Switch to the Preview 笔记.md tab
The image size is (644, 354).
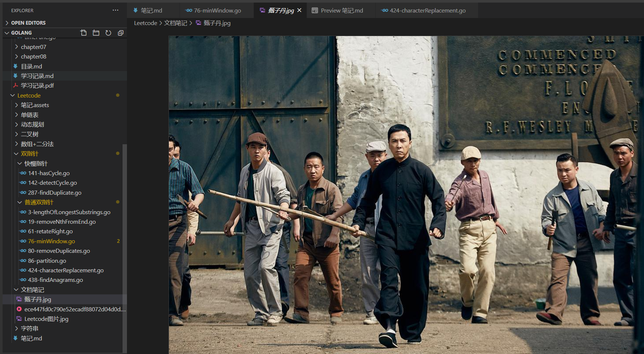[x=341, y=10]
